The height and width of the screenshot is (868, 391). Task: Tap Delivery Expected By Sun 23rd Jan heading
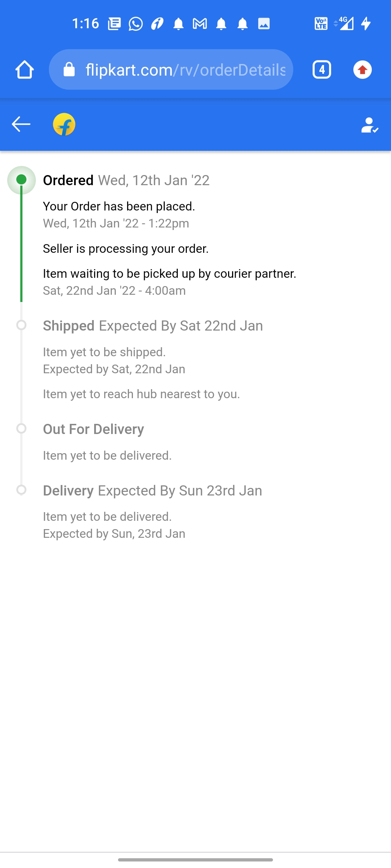pyautogui.click(x=152, y=491)
